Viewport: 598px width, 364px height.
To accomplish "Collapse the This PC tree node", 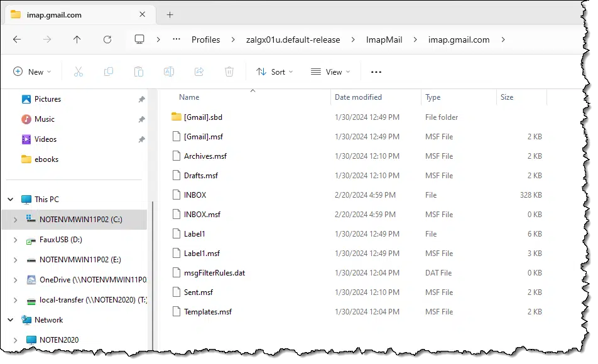I will 11,200.
